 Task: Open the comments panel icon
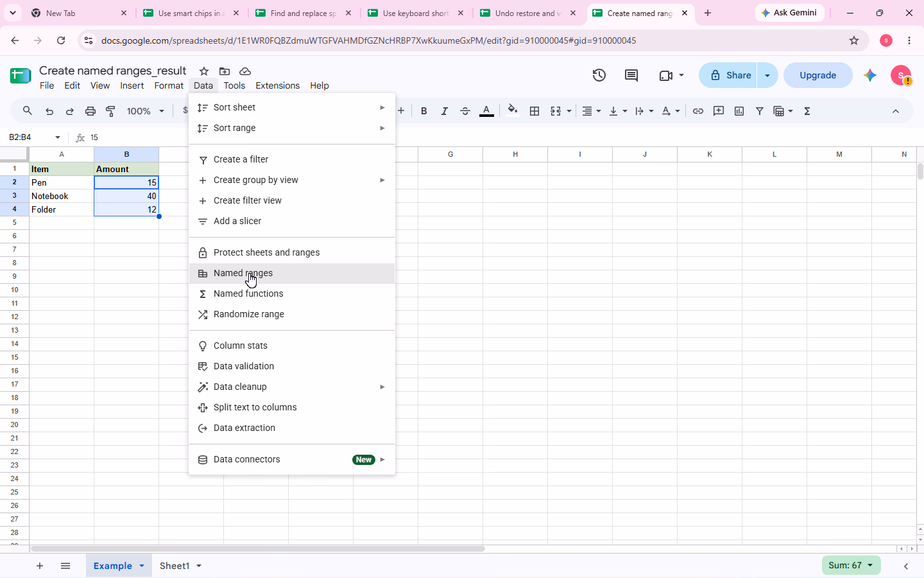[x=631, y=75]
